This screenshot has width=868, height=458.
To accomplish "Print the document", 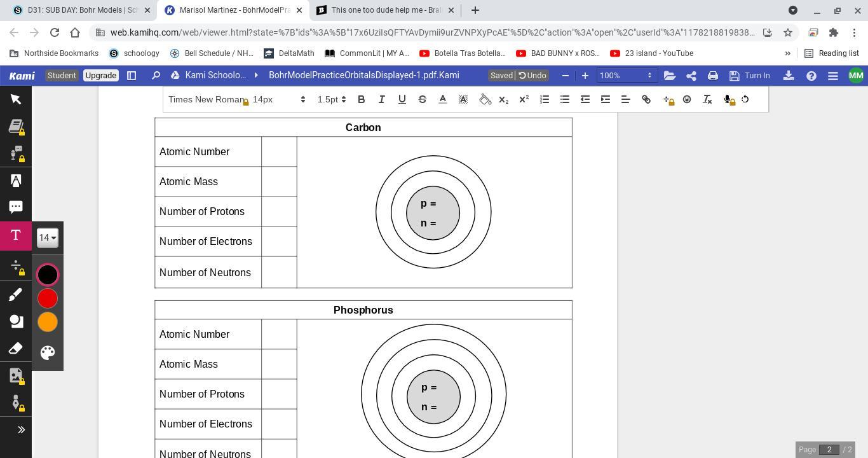I will pos(712,75).
